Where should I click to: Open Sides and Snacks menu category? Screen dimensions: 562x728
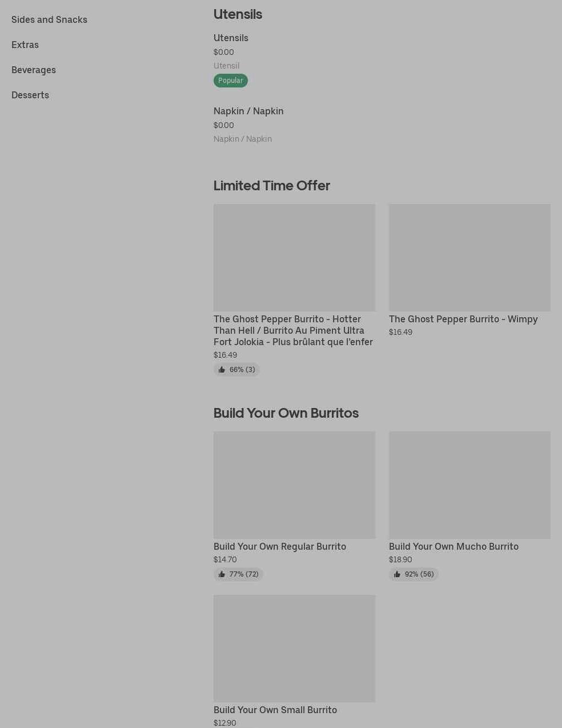49,19
